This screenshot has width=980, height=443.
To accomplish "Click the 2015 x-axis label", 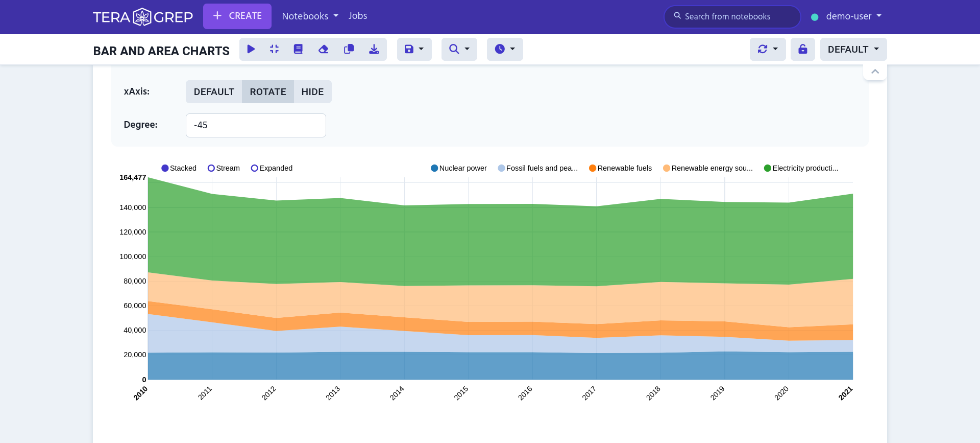I will coord(461,393).
